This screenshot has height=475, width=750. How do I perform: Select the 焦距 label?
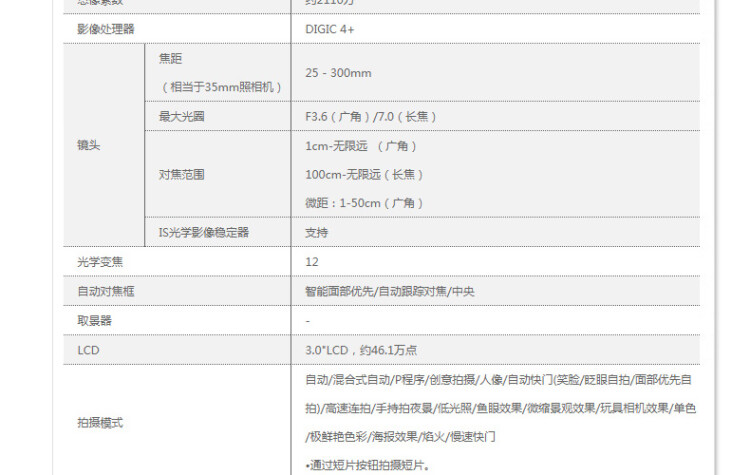pos(170,58)
